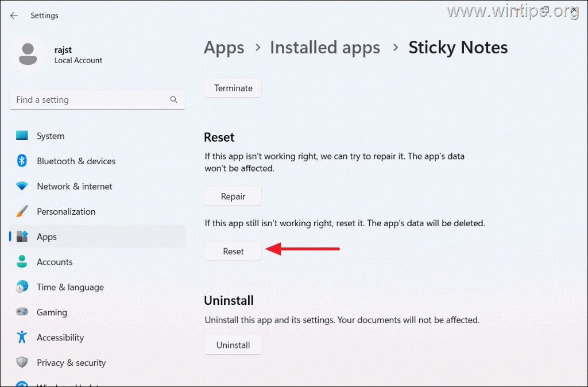Screen dimensions: 588x387
Task: Click the Time & language globe icon
Action: (22, 287)
